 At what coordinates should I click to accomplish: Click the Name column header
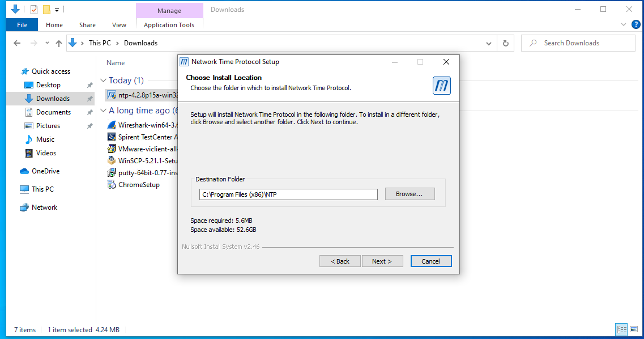coord(116,63)
